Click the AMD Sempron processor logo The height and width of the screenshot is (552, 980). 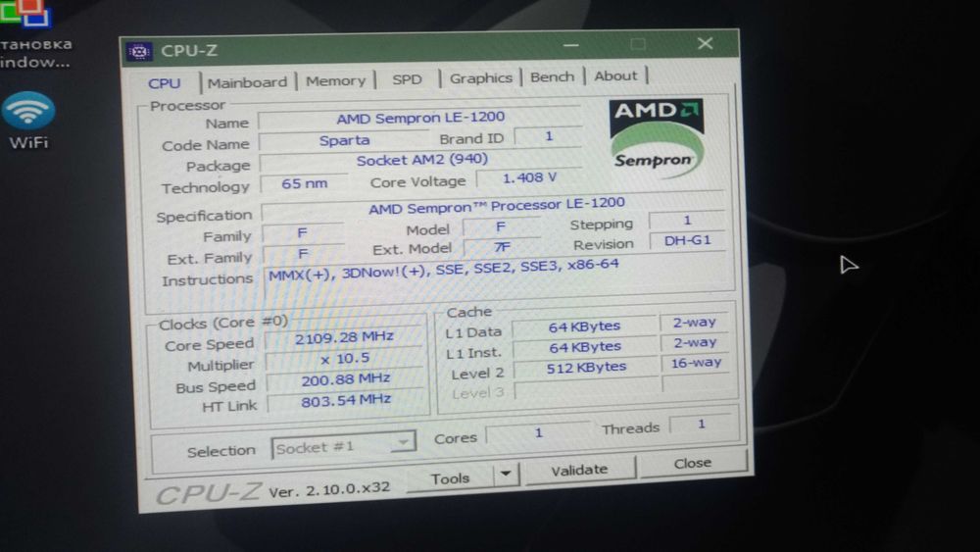(x=657, y=138)
